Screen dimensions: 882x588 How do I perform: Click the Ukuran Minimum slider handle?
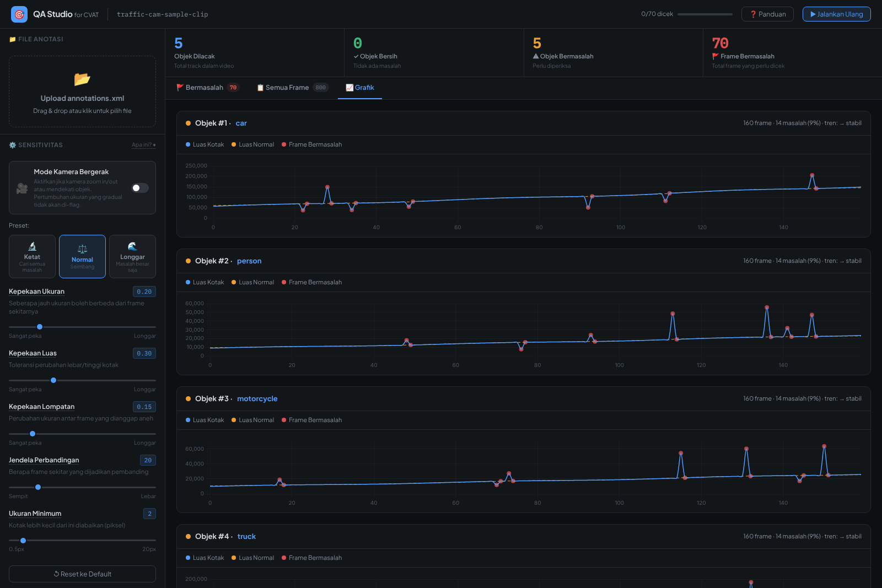click(x=23, y=541)
